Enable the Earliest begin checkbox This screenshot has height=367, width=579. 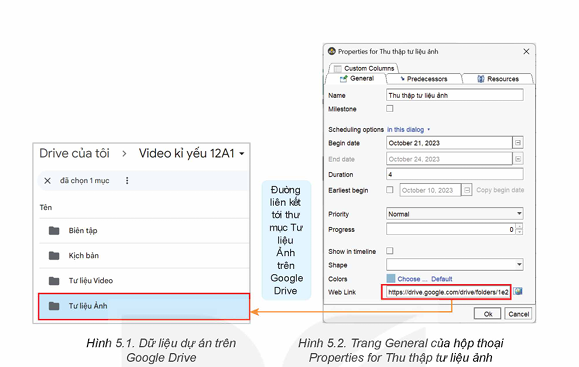[390, 190]
